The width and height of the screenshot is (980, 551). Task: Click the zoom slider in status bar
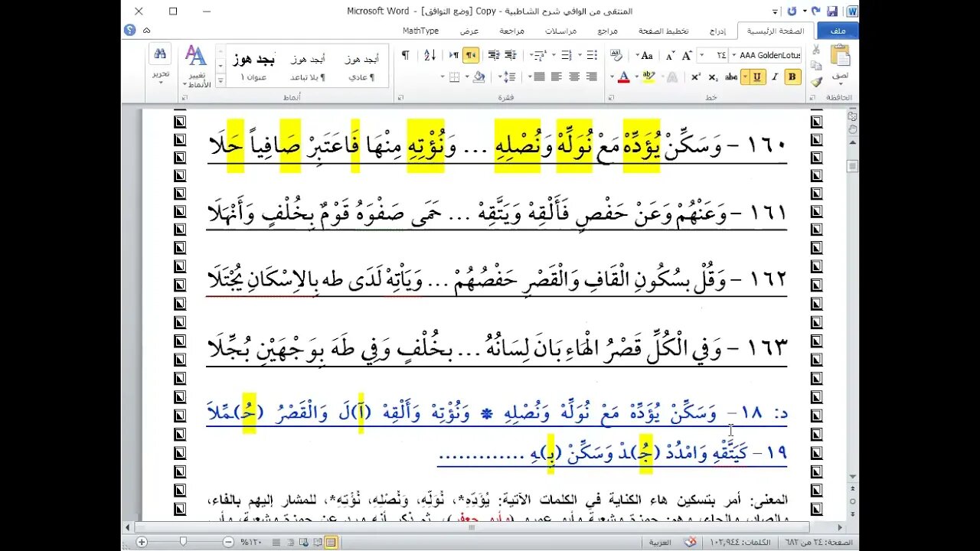pos(183,542)
